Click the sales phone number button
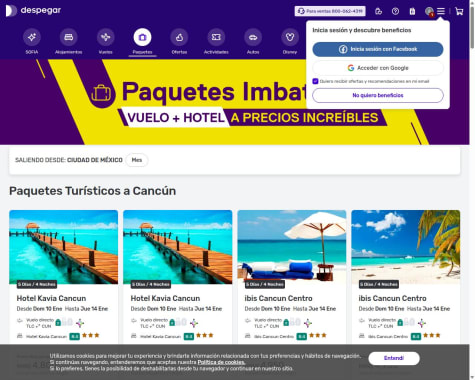 click(x=330, y=11)
